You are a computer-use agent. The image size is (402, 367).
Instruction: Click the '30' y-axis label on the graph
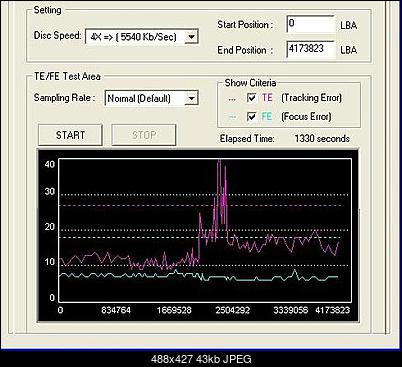pos(50,191)
